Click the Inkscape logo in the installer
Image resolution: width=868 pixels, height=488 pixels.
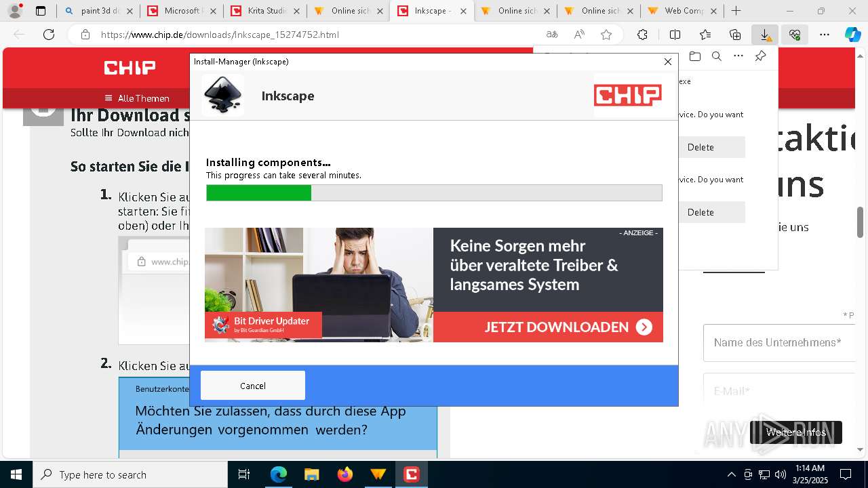(x=223, y=96)
